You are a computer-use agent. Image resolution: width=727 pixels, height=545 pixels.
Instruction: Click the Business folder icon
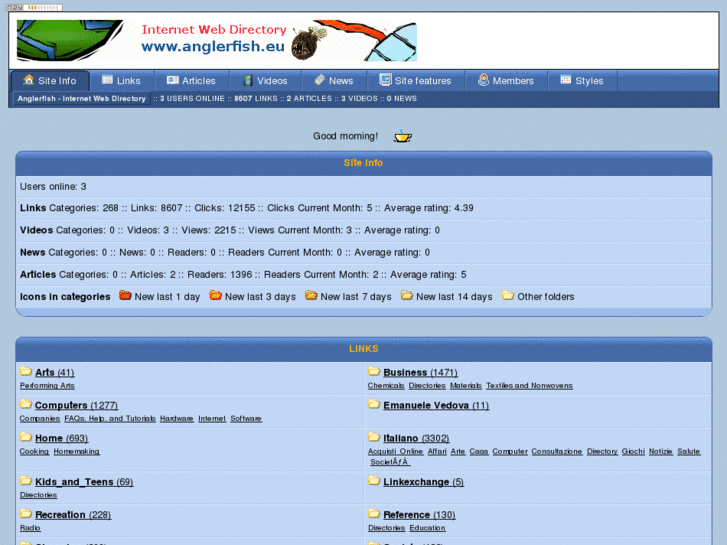[x=374, y=371]
